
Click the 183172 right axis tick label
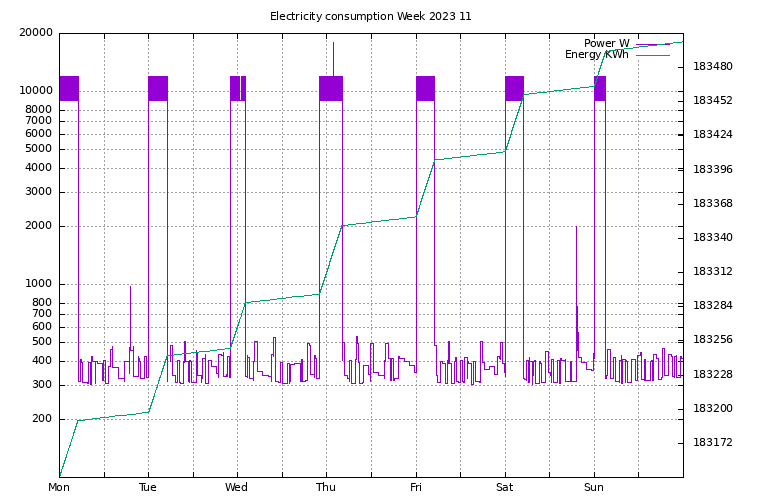(713, 442)
